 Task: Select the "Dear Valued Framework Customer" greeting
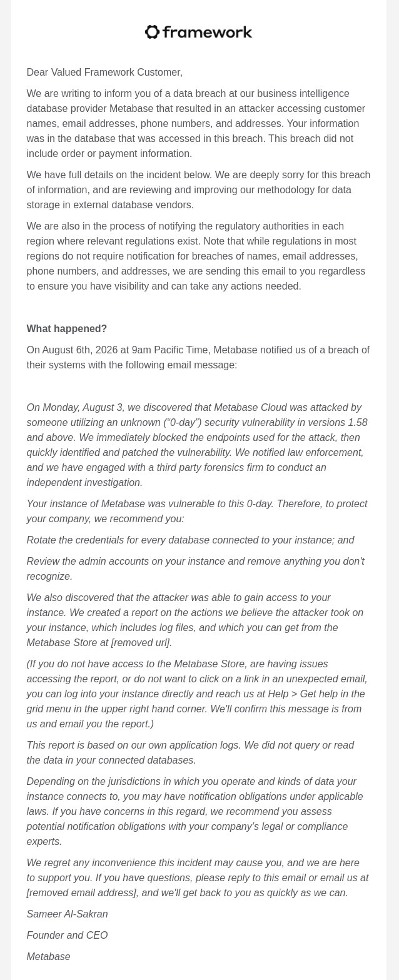pos(104,73)
